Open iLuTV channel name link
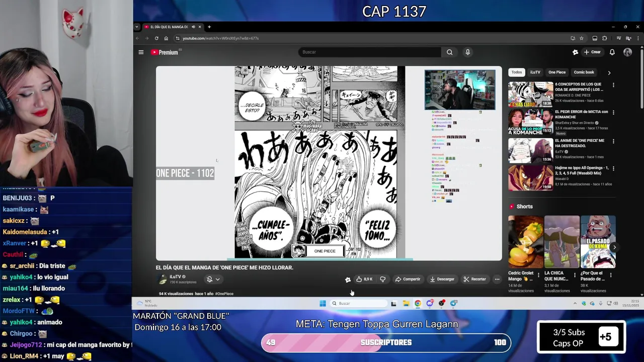The width and height of the screenshot is (644, 362). 175,277
